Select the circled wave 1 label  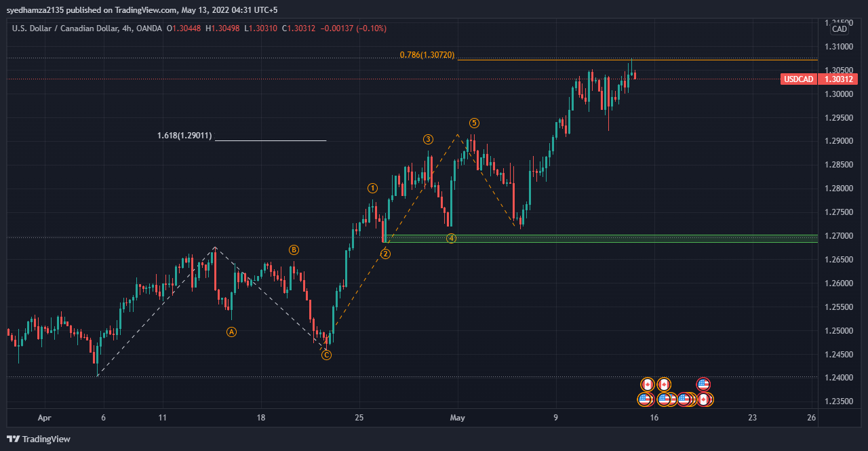click(x=372, y=188)
